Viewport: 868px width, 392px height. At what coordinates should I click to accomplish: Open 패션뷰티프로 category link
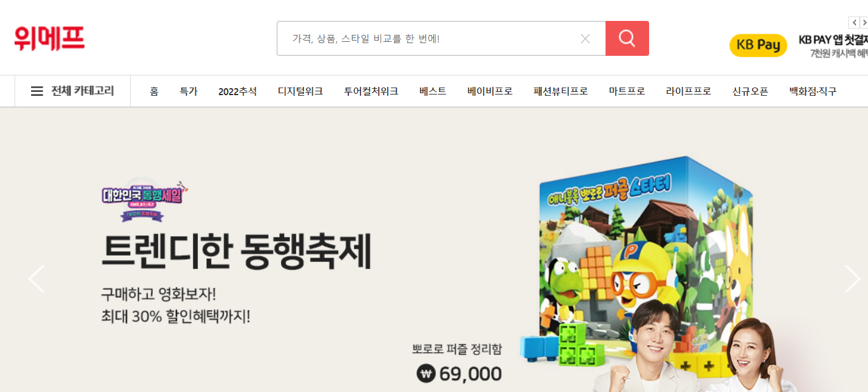pyautogui.click(x=561, y=91)
